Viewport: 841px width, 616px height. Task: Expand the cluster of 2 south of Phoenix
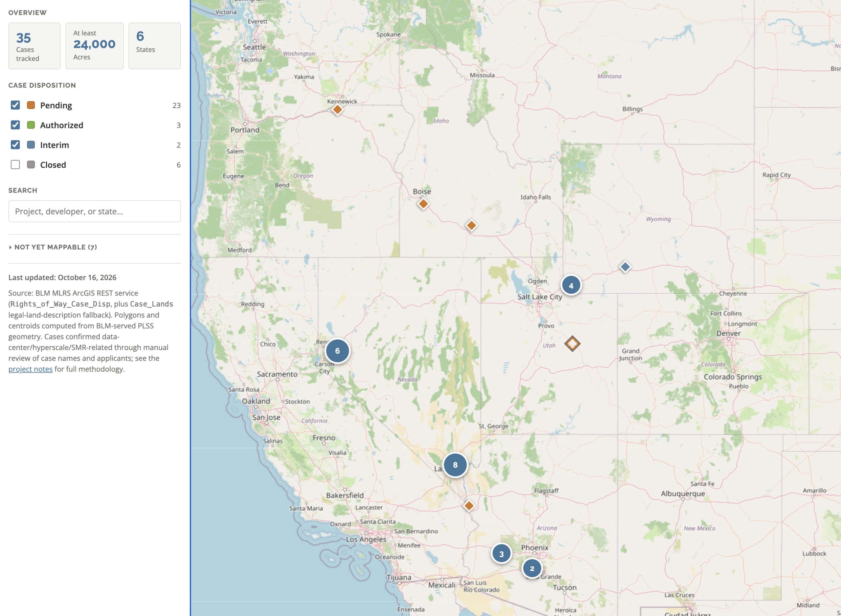coord(532,568)
